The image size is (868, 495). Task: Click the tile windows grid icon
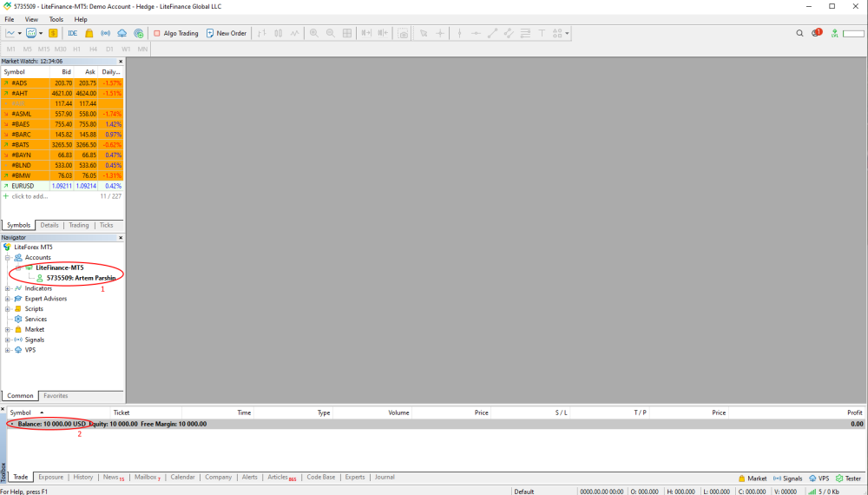pos(347,33)
